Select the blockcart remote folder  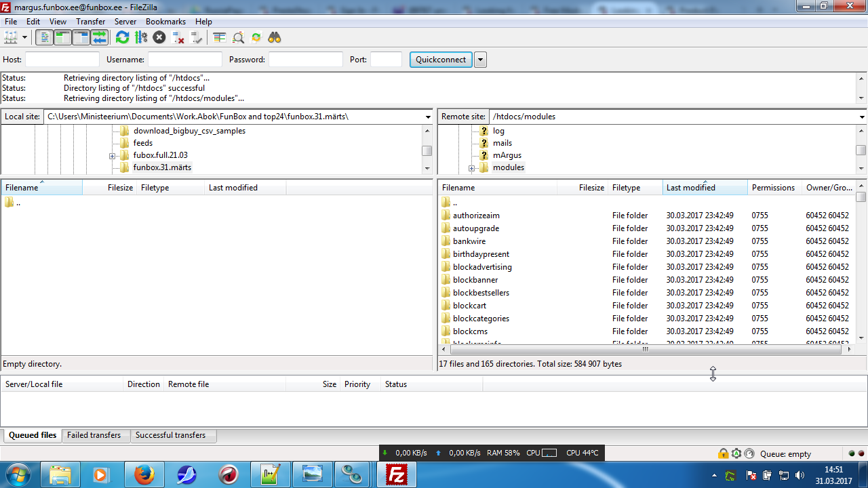(x=469, y=306)
